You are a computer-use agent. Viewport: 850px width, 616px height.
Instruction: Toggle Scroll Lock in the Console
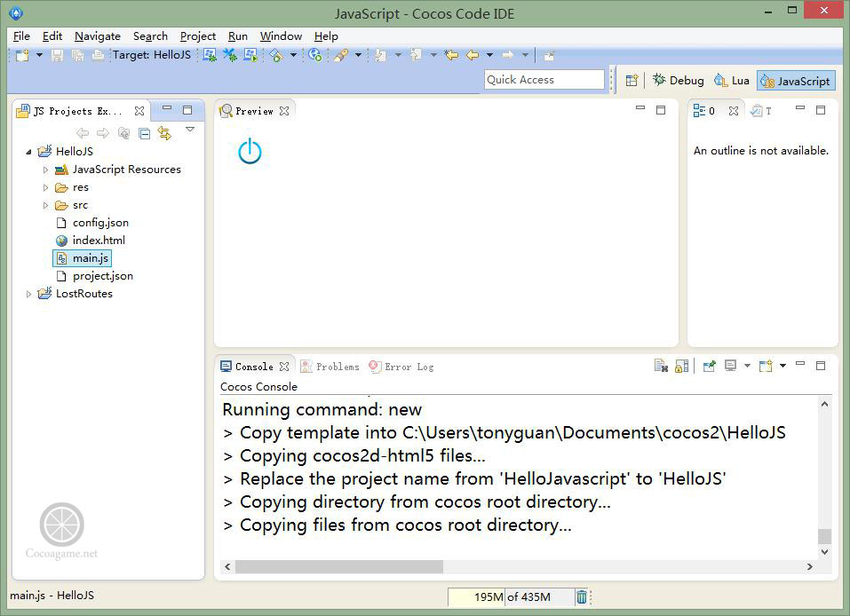(681, 367)
